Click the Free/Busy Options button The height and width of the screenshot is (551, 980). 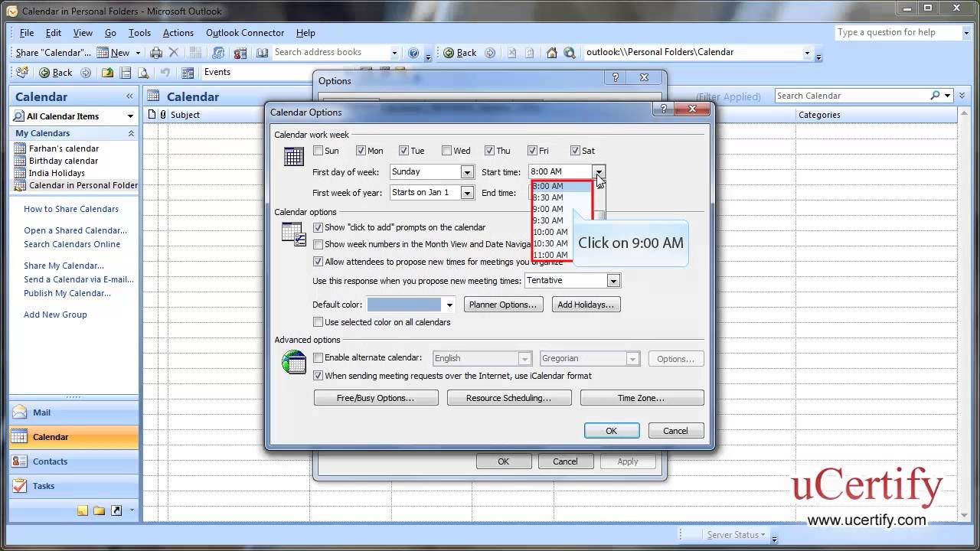tap(376, 398)
